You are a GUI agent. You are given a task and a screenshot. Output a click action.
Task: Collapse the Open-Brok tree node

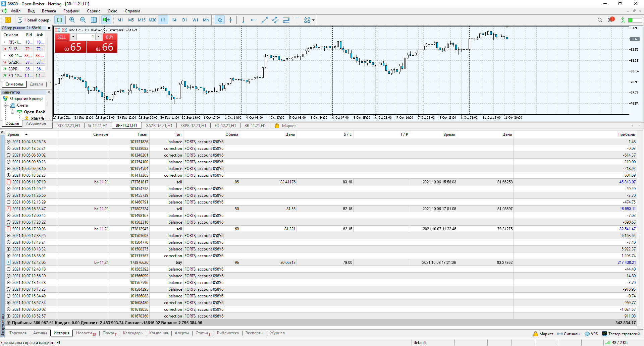click(x=12, y=112)
